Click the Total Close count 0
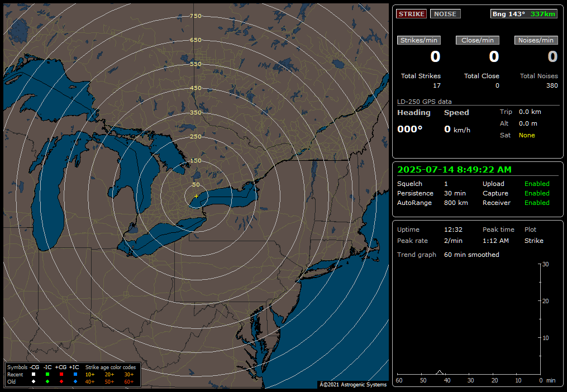Viewport: 567px width, 392px height. pyautogui.click(x=497, y=85)
